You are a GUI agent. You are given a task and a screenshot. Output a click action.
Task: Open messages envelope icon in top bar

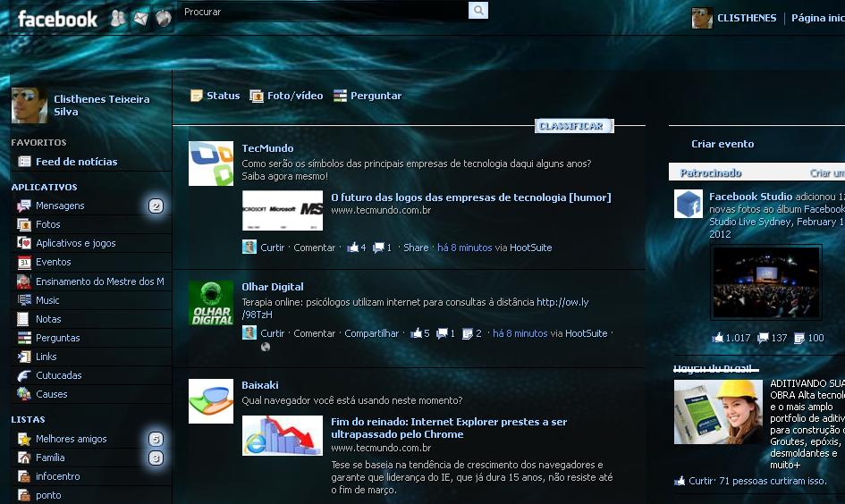click(140, 19)
